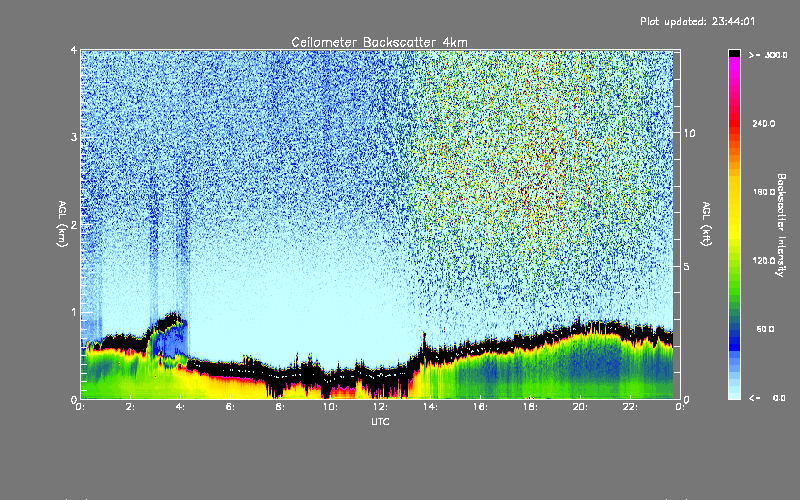Click the '240.0' colorbar value
Viewport: 800px width, 500px height.
[x=764, y=124]
